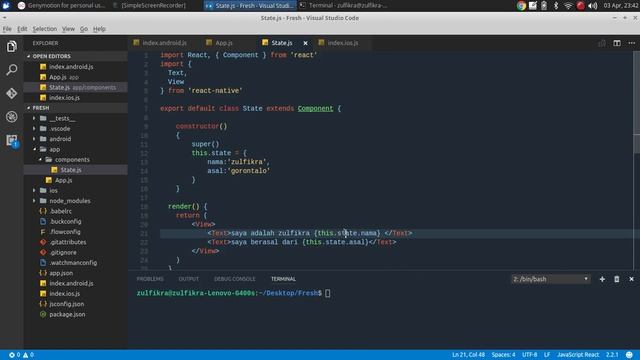The image size is (640, 360).
Task: Close the State.js editor tab
Action: (x=305, y=43)
